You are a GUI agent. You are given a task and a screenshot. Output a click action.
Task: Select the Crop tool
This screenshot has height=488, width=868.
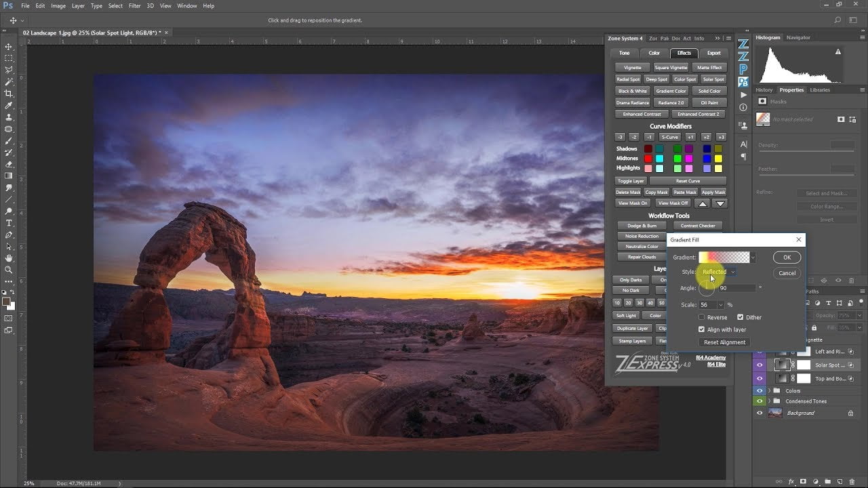9,94
